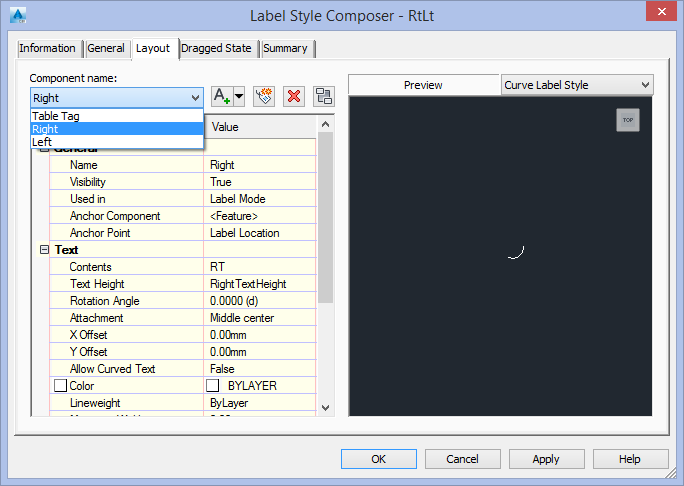Click the Preview label button
Image resolution: width=684 pixels, height=486 pixels.
424,85
